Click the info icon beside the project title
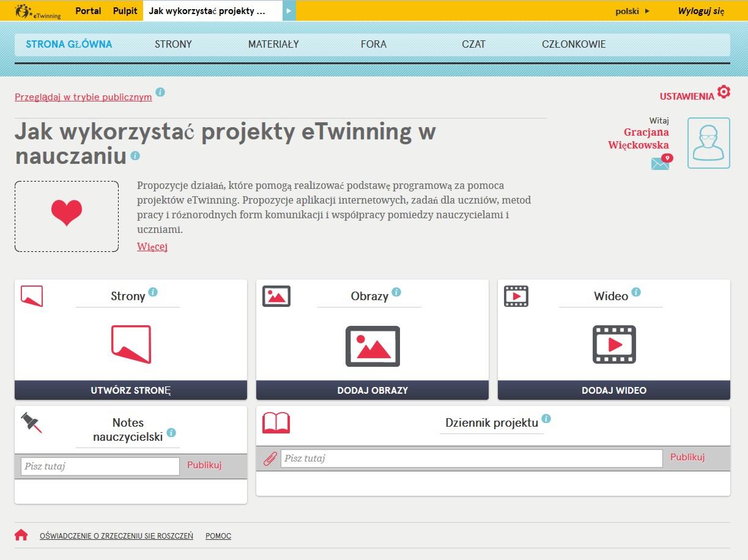Viewport: 748px width, 560px height. point(135,156)
